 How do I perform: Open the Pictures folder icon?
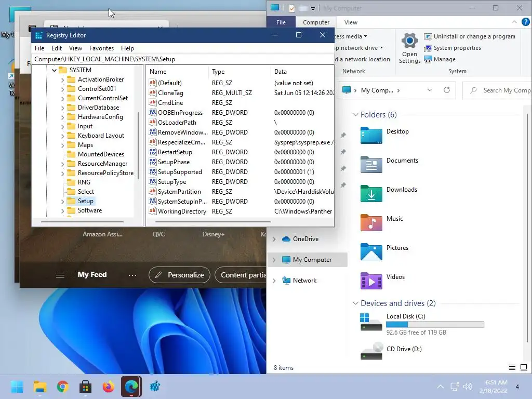pos(371,252)
